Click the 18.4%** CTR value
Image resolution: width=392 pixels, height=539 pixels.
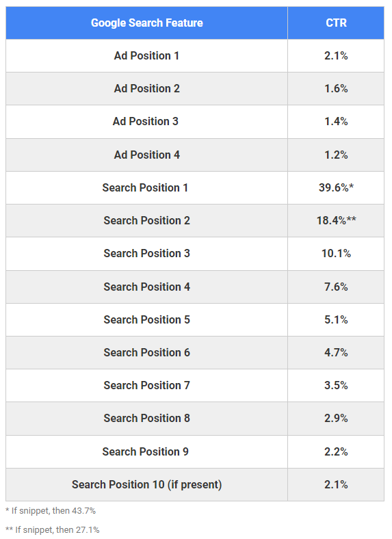click(337, 220)
